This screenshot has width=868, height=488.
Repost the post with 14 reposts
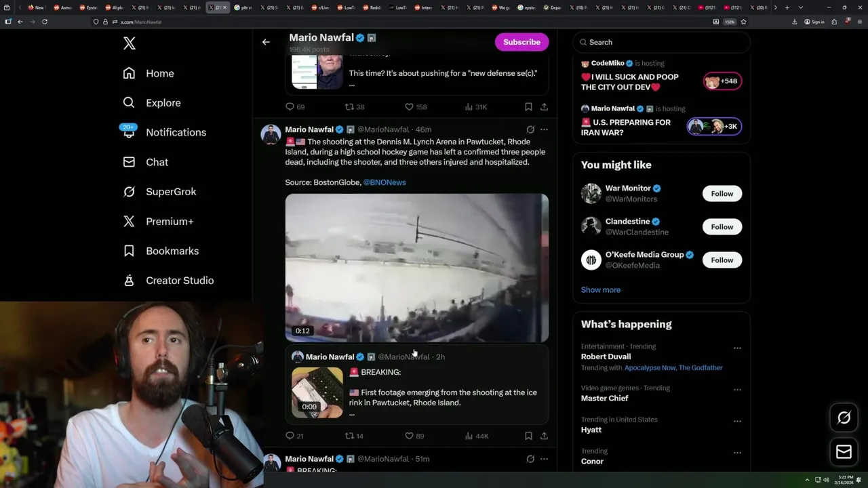pos(354,436)
